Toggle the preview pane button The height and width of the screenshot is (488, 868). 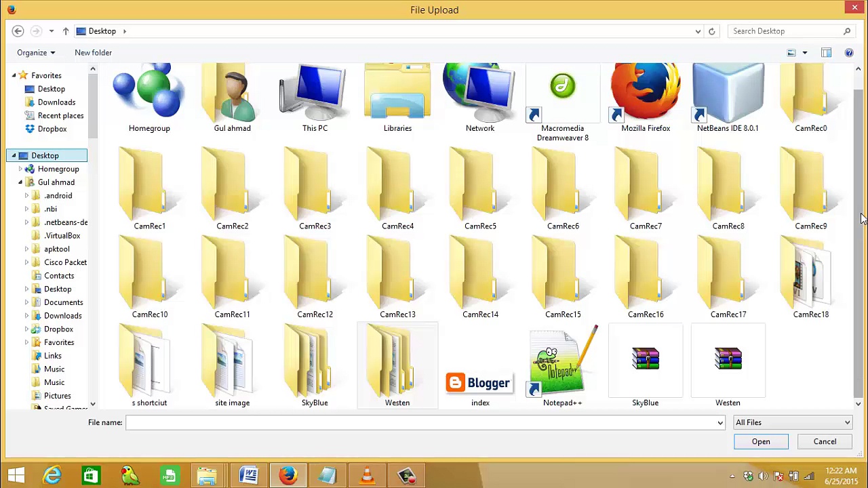(x=826, y=52)
